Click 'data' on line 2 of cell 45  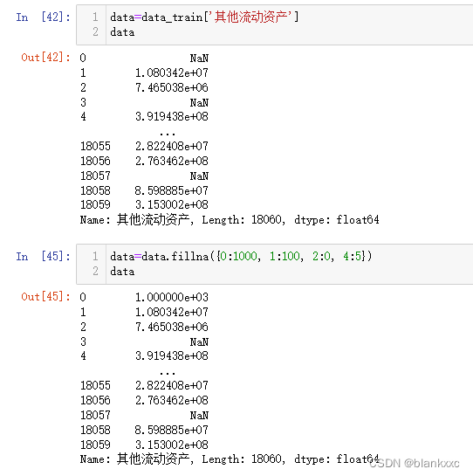pos(122,272)
